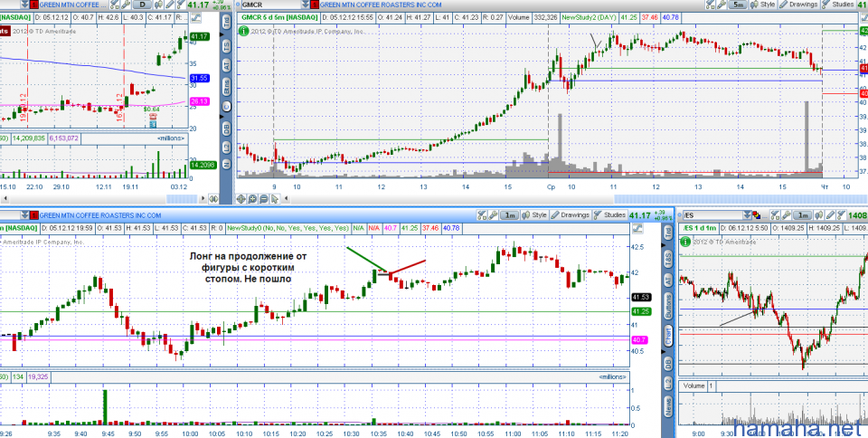868x438 pixels.
Task: Open wrench settings icon on the 5m chart
Action: click(x=722, y=5)
